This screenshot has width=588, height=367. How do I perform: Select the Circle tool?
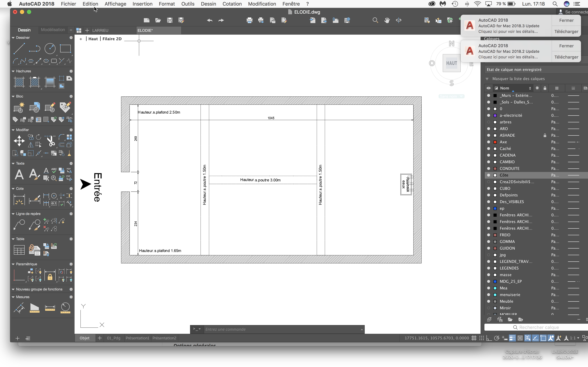(x=50, y=48)
